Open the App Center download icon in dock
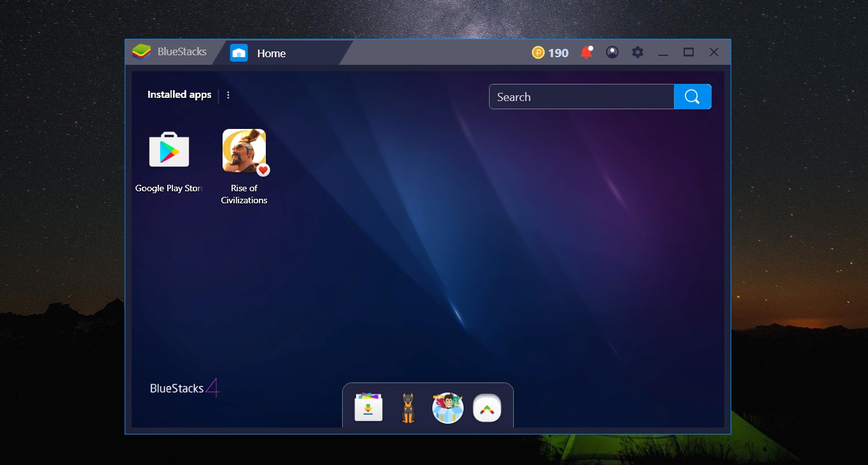 click(368, 407)
